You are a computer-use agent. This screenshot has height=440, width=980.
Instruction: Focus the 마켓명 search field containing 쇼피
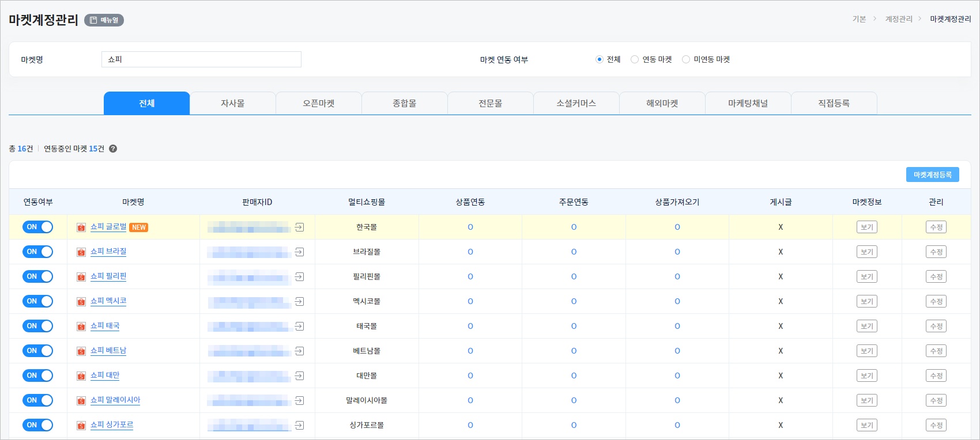(x=201, y=59)
